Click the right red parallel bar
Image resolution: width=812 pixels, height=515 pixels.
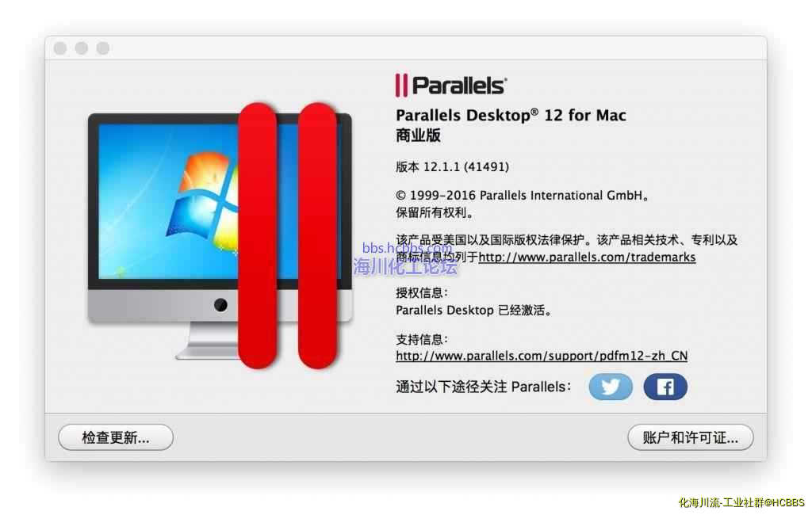317,235
